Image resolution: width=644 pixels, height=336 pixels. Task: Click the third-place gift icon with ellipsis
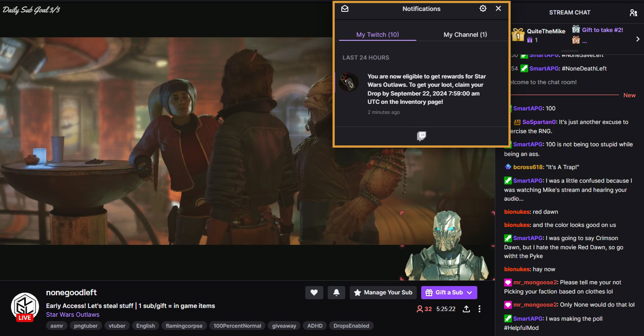click(576, 40)
